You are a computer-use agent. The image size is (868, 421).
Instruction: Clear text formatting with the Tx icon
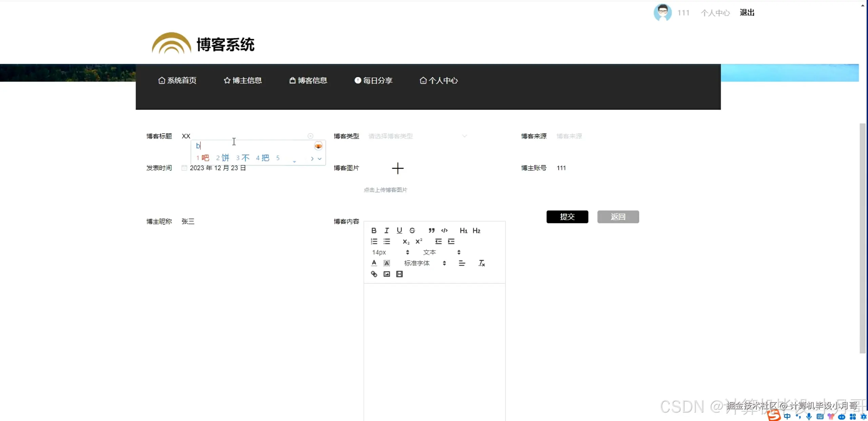(481, 263)
